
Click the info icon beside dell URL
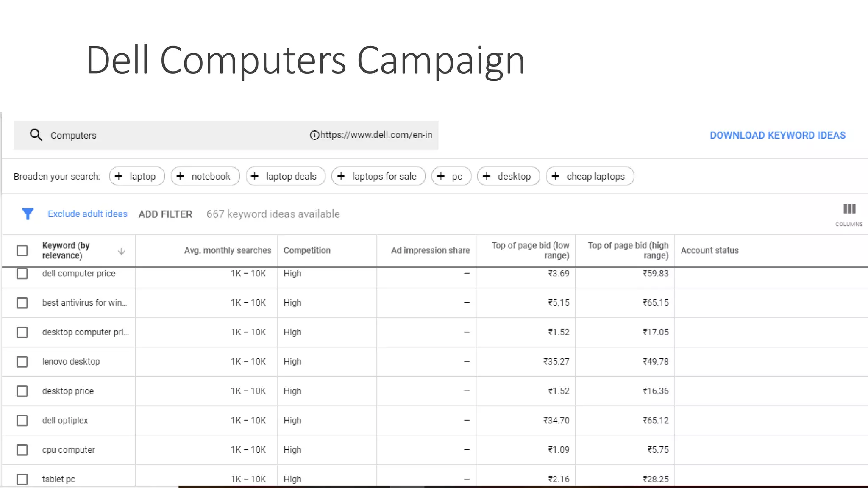[x=314, y=135]
